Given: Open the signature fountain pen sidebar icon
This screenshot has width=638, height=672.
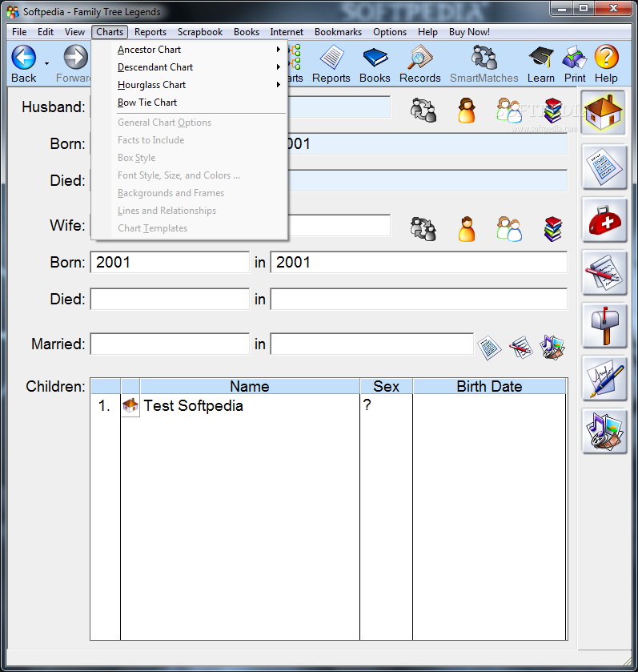Looking at the screenshot, I should [x=604, y=379].
